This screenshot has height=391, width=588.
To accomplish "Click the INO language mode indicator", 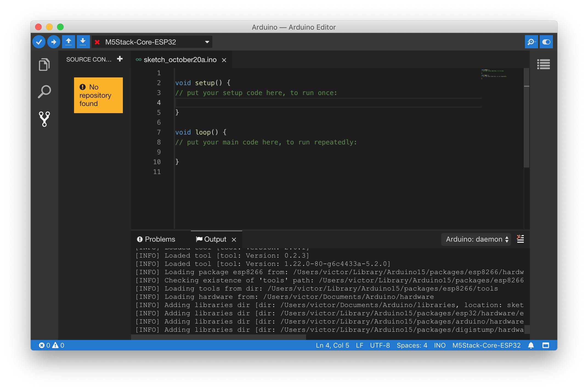I will click(440, 345).
